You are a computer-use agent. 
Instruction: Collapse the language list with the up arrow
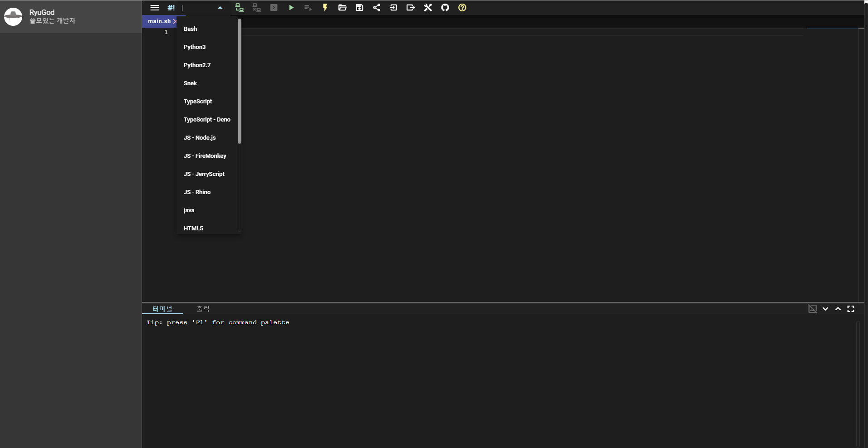(220, 8)
